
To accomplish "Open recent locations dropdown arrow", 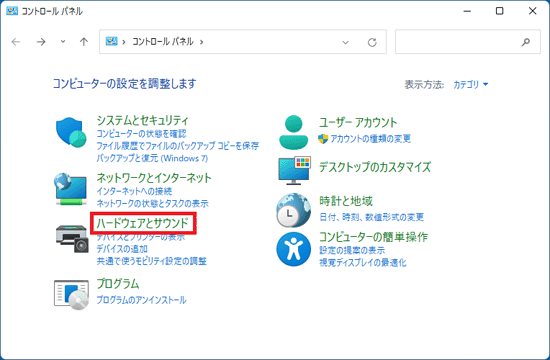I will point(63,42).
